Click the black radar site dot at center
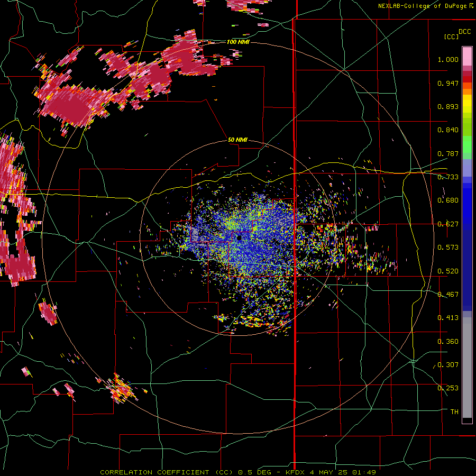This screenshot has width=476, height=476. click(x=239, y=237)
